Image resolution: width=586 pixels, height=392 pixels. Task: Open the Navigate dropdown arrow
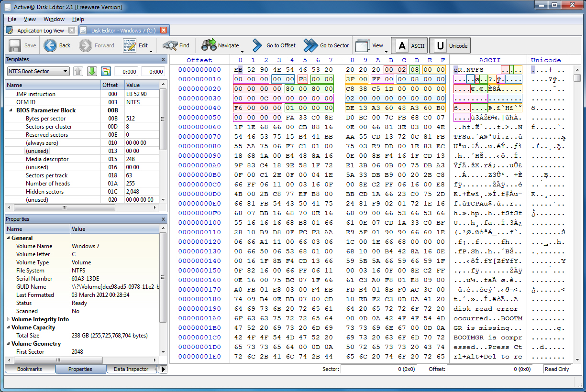[242, 51]
